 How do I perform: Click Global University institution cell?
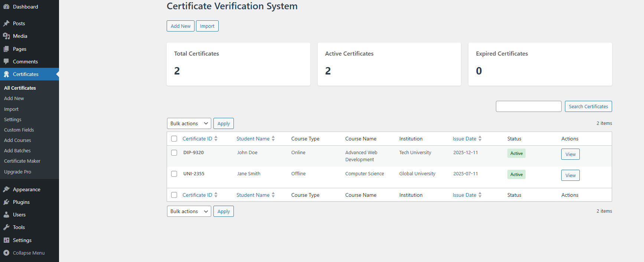tap(417, 173)
